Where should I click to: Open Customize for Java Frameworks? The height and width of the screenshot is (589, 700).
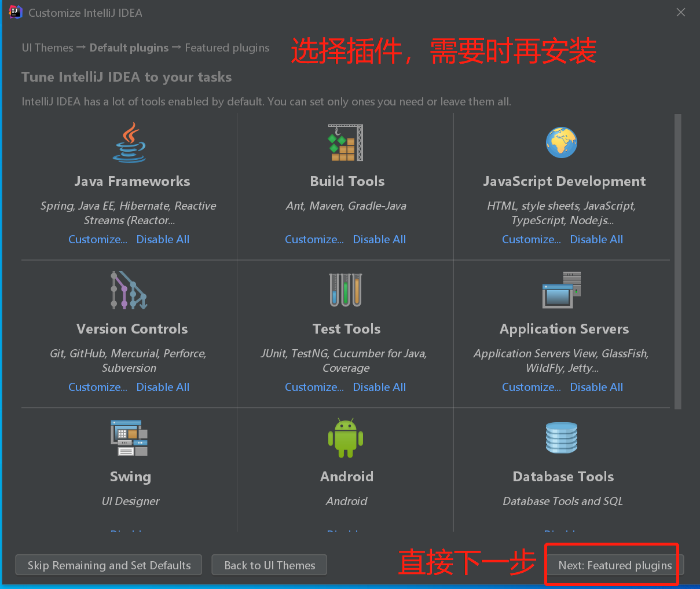(98, 239)
